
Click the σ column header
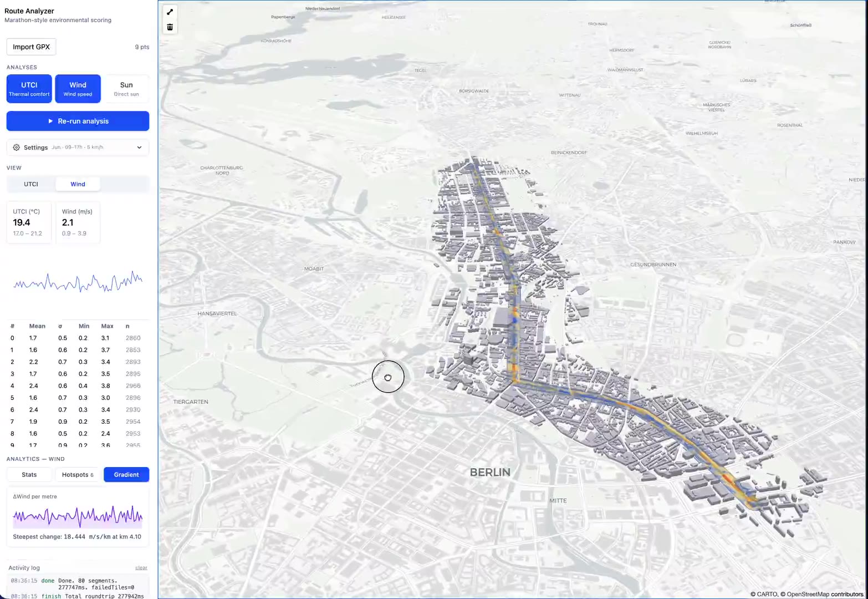click(60, 326)
